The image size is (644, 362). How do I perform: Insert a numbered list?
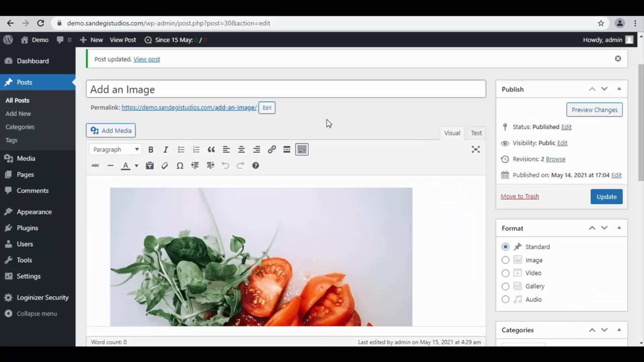tap(196, 149)
